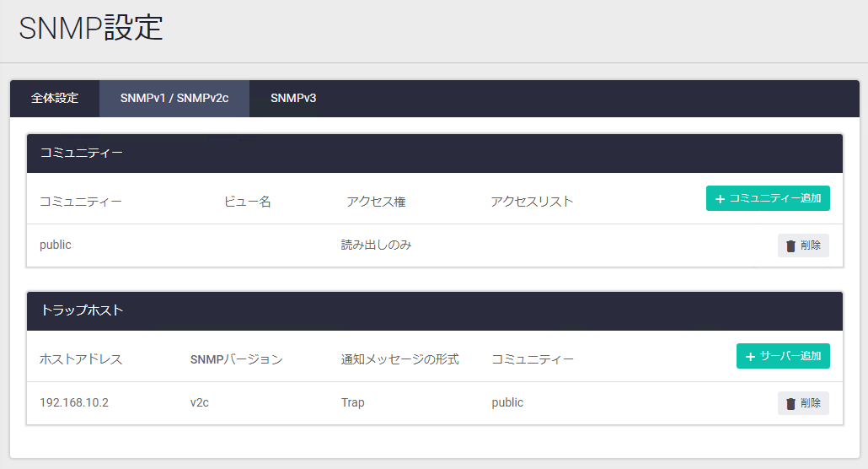The image size is (868, 469).
Task: Open the 全体設定 tab
Action: click(x=55, y=99)
